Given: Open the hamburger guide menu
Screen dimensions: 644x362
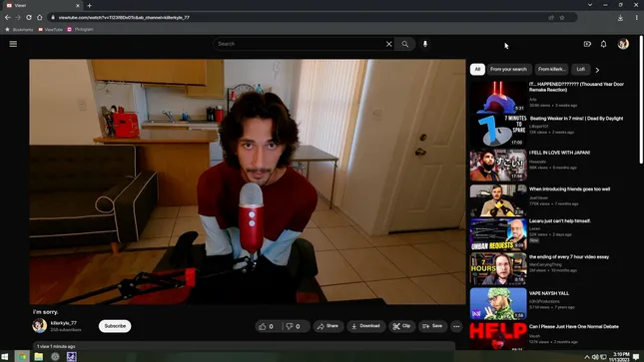Looking at the screenshot, I should tap(13, 44).
